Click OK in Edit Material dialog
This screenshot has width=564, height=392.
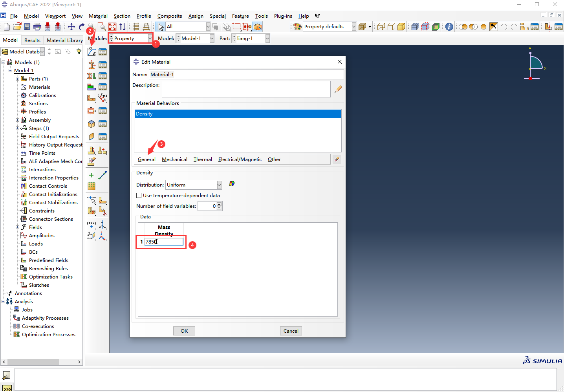click(184, 331)
